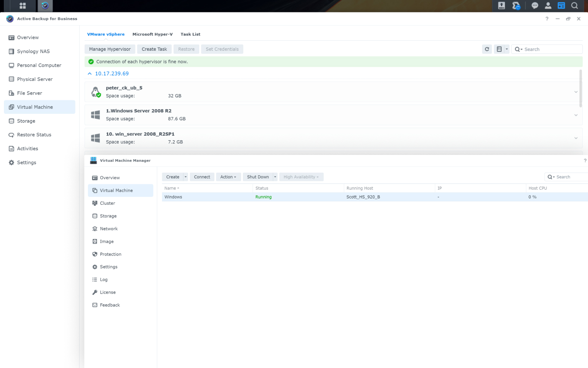The height and width of the screenshot is (368, 588).
Task: Open the Create button dropdown in VMM
Action: [x=185, y=177]
